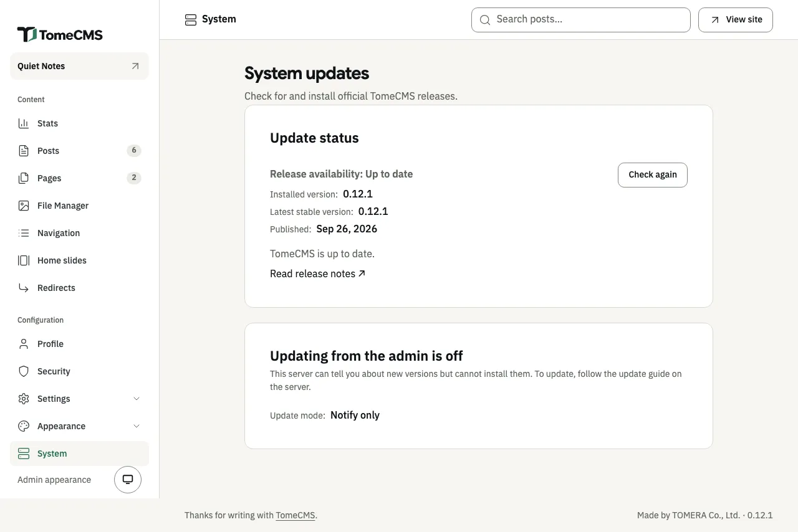Click the Notify only update mode value
798x532 pixels.
pos(355,415)
